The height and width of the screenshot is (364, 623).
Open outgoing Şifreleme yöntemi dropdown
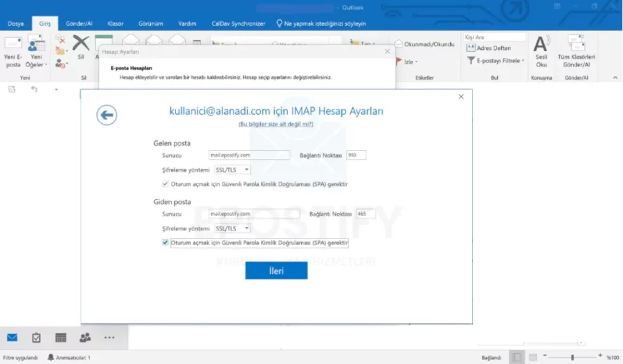(x=232, y=228)
